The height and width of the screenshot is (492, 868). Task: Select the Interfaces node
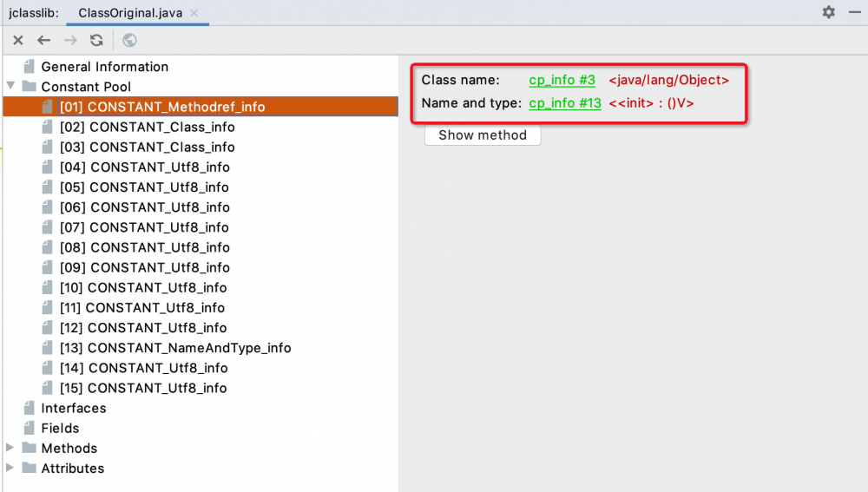[73, 408]
